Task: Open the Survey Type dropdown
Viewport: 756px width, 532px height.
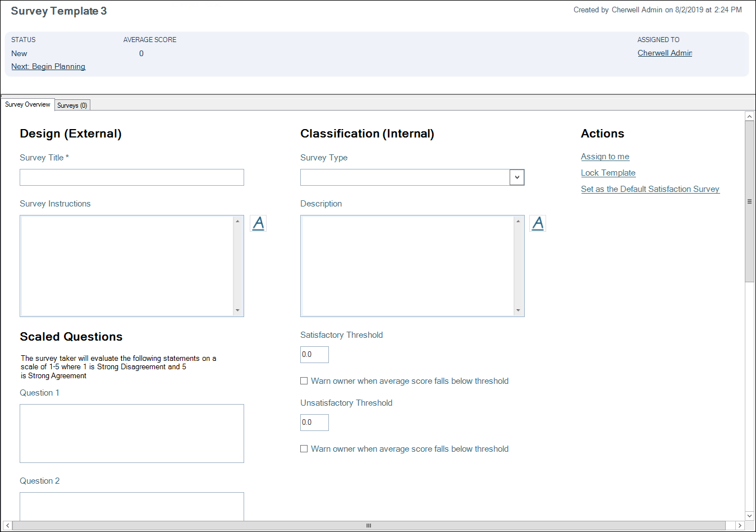Action: tap(517, 177)
